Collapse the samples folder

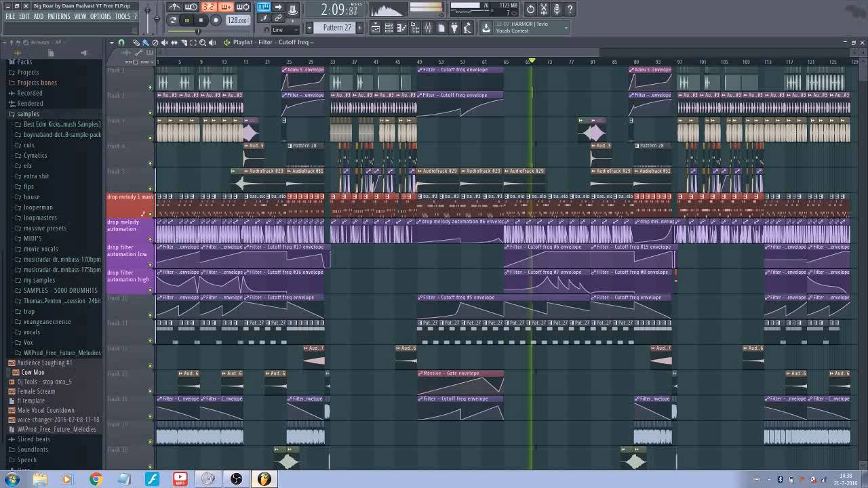28,114
